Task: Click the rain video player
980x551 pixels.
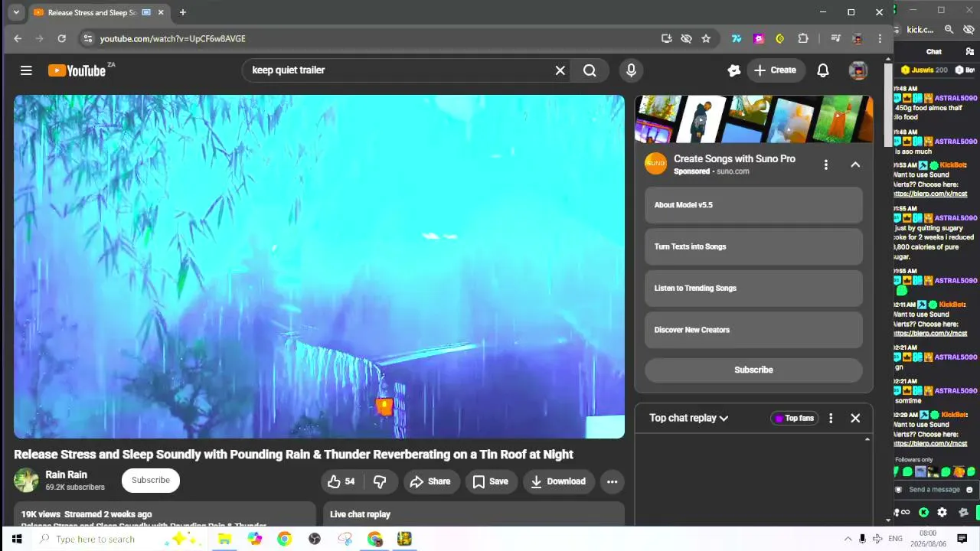Action: coord(319,266)
